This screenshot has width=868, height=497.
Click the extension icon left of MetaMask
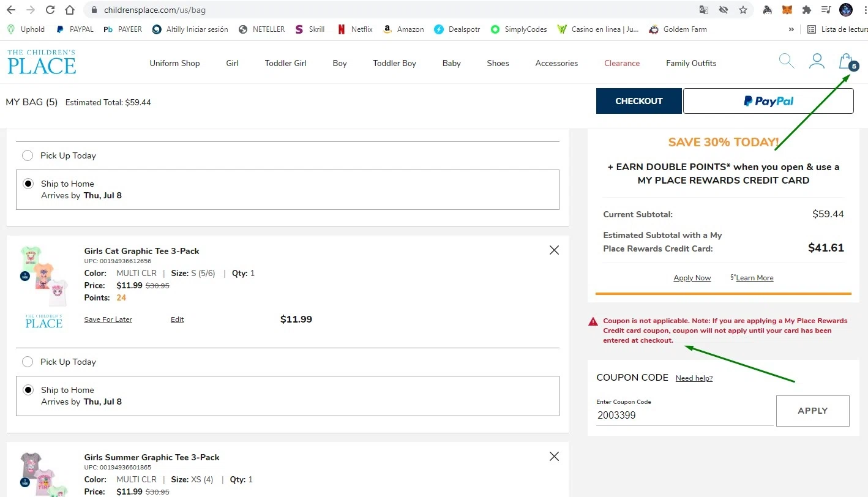[x=767, y=10]
